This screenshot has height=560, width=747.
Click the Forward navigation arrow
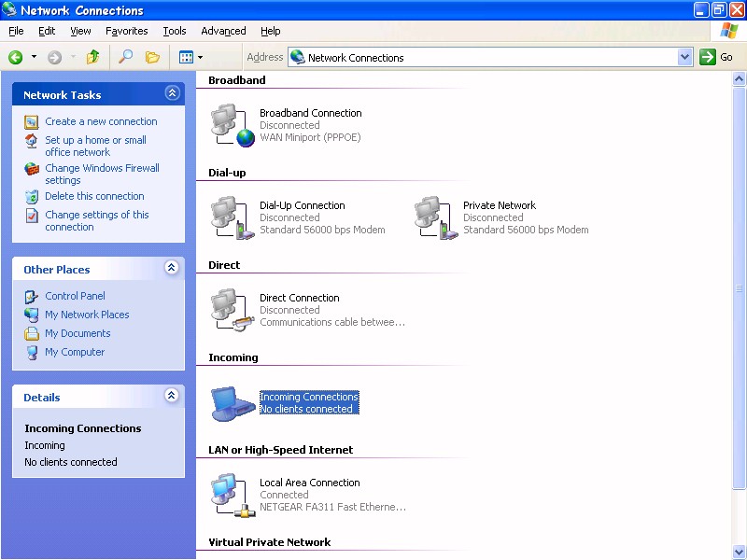[55, 58]
